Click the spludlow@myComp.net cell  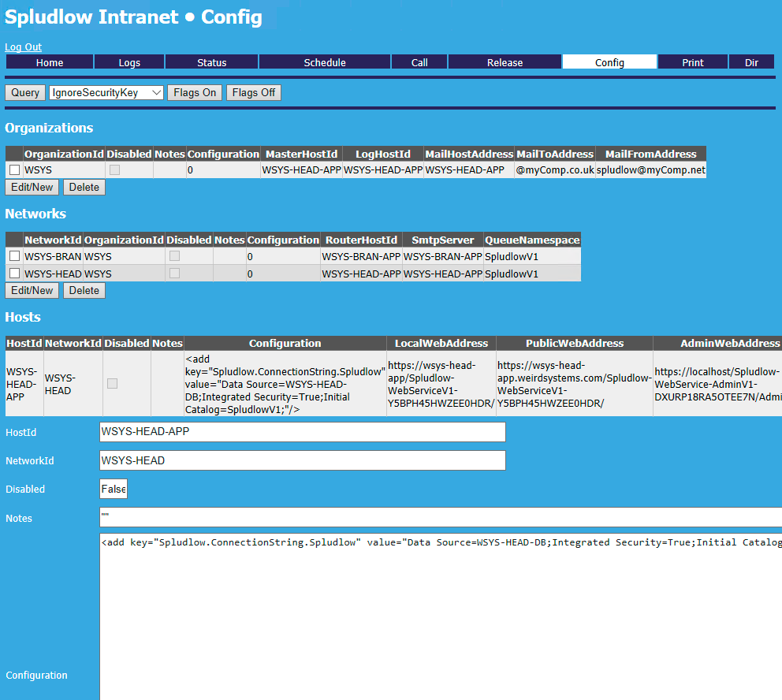click(651, 170)
